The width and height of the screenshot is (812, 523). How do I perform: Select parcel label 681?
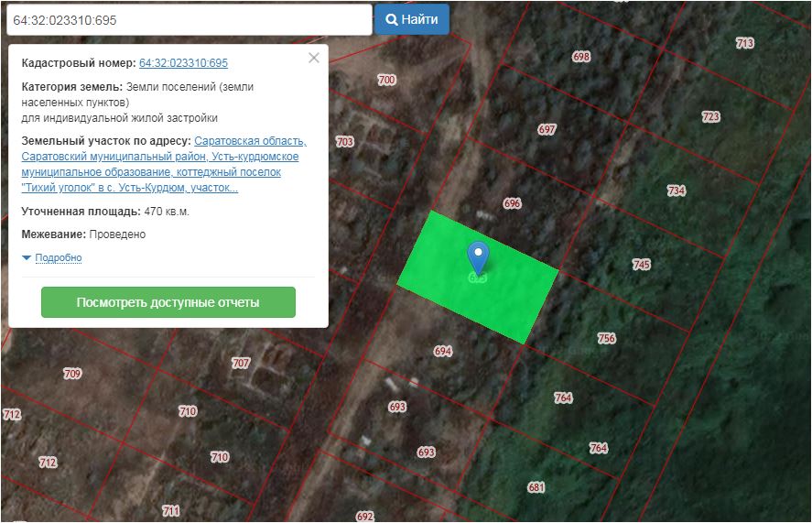point(536,487)
